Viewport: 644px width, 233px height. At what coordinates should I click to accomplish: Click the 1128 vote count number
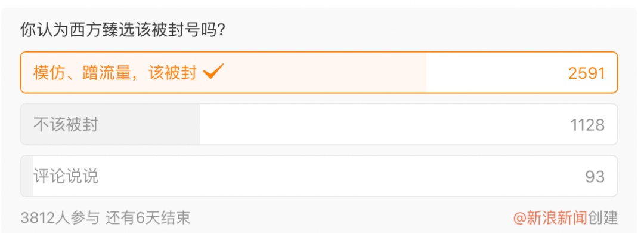pos(587,125)
